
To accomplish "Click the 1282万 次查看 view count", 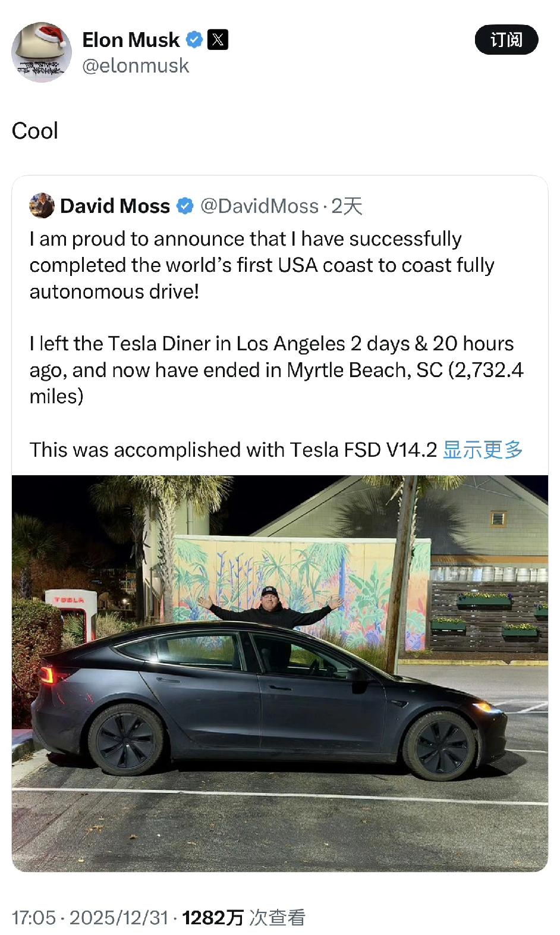I will point(244,918).
